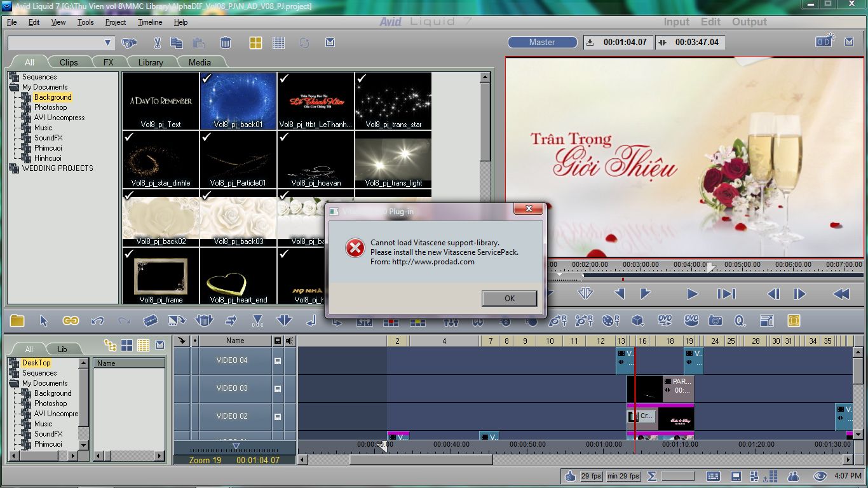This screenshot has height=488, width=868.
Task: Click the viewer position bar playhead
Action: click(x=712, y=268)
